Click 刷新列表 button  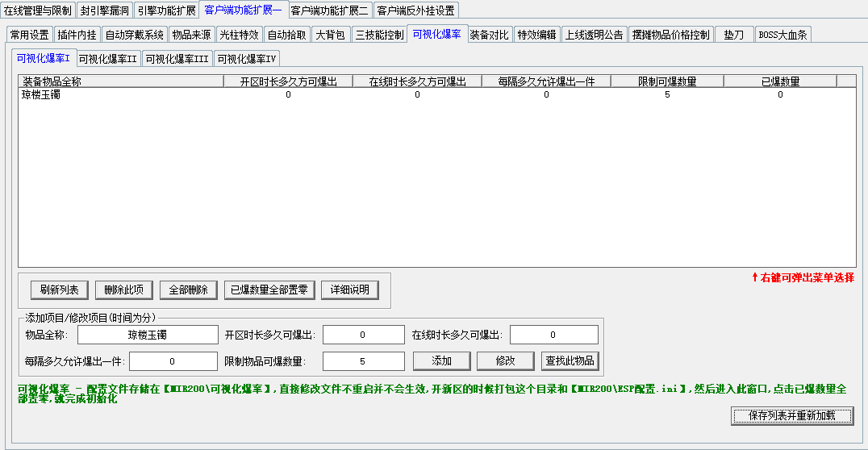point(59,290)
